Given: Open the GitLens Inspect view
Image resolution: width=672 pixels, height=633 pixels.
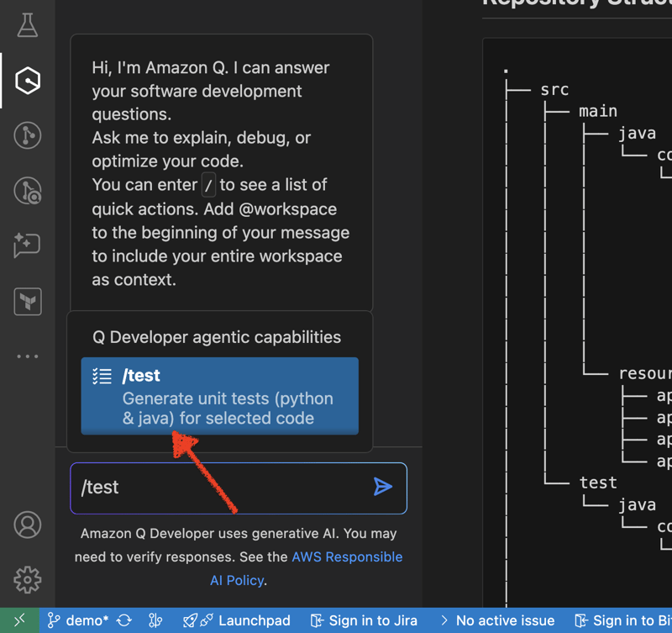Looking at the screenshot, I should pos(28,191).
